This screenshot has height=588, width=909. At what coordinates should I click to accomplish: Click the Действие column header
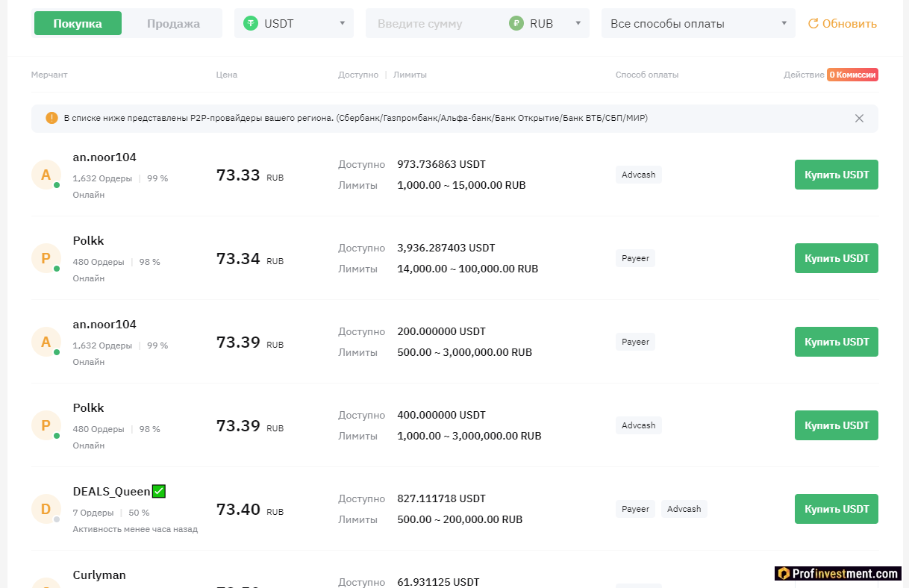(804, 75)
